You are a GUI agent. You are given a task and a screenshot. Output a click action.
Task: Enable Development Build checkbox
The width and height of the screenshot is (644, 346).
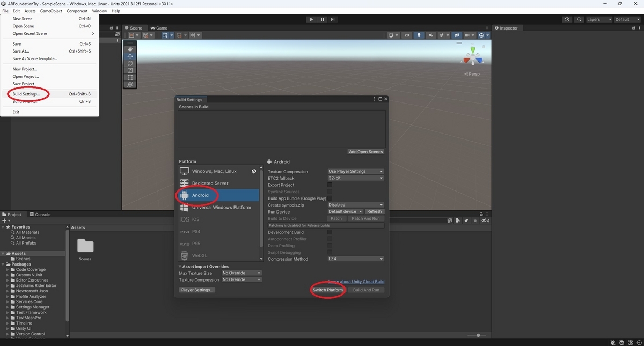tap(330, 232)
